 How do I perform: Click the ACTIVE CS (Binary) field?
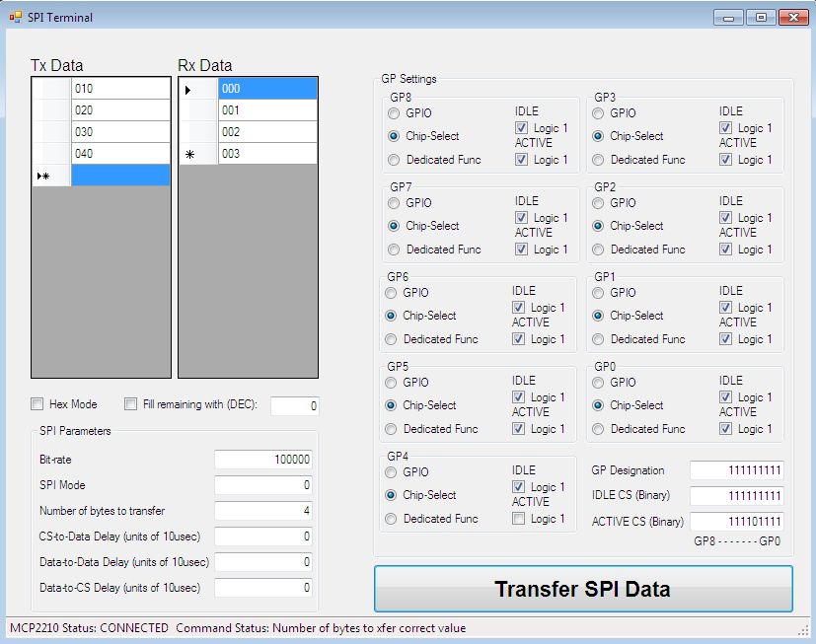737,522
